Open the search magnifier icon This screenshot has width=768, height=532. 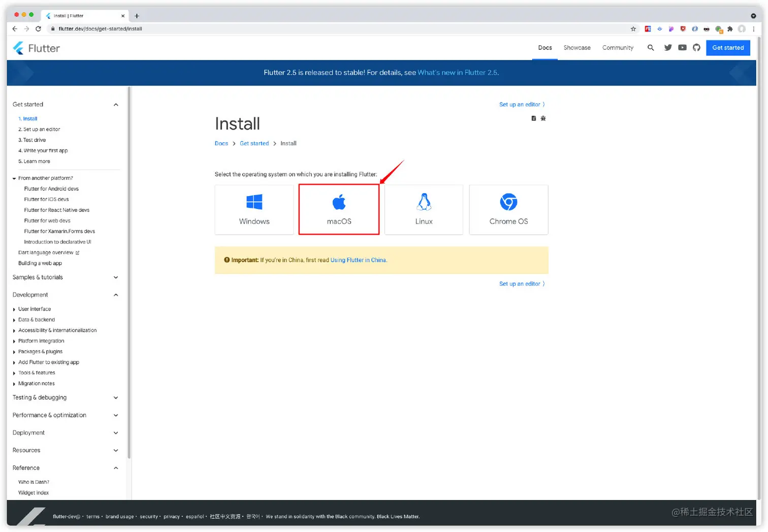coord(650,48)
